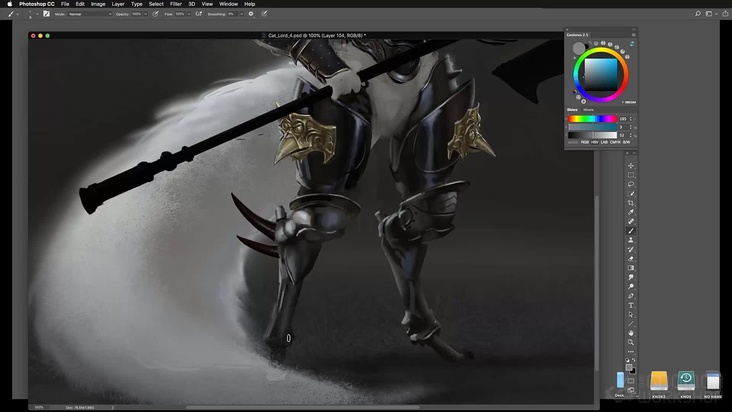Swap foreground and background colors
The height and width of the screenshot is (412, 732).
(x=633, y=360)
